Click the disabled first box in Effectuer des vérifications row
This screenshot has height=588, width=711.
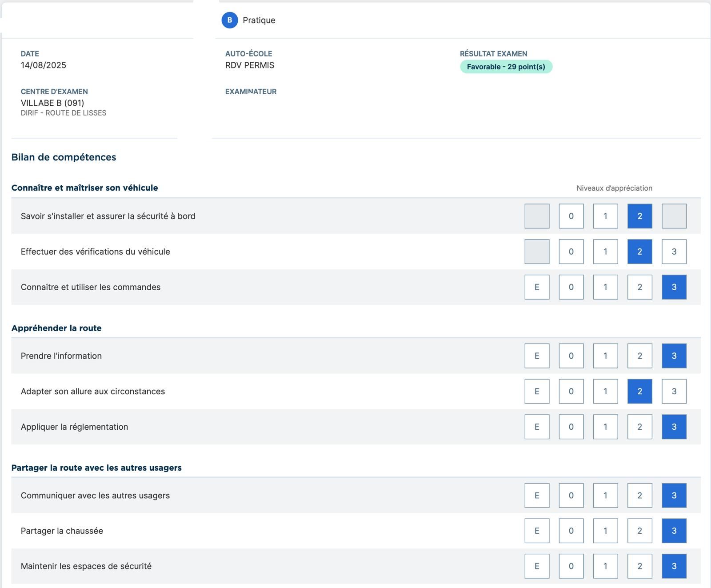coord(537,252)
